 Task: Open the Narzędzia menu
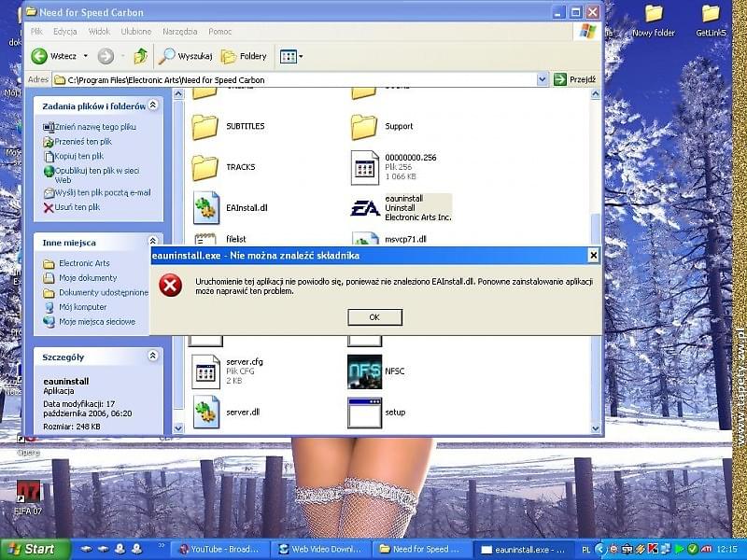(180, 32)
